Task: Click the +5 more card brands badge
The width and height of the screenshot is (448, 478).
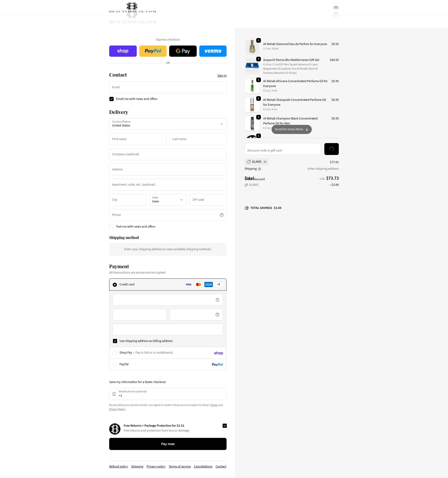Action: (218, 285)
